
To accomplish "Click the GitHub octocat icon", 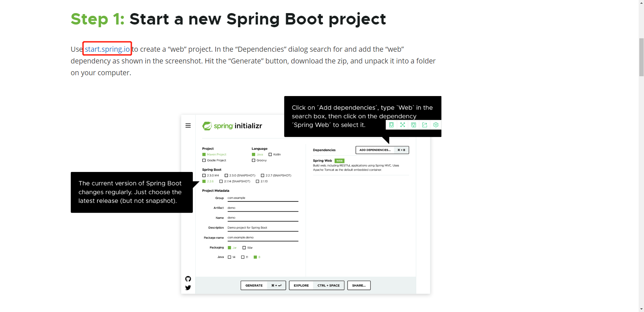I will click(x=188, y=279).
